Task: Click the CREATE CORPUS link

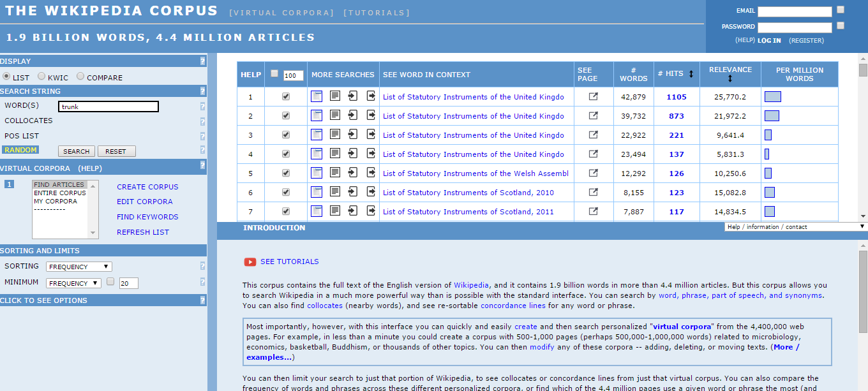Action: point(147,187)
